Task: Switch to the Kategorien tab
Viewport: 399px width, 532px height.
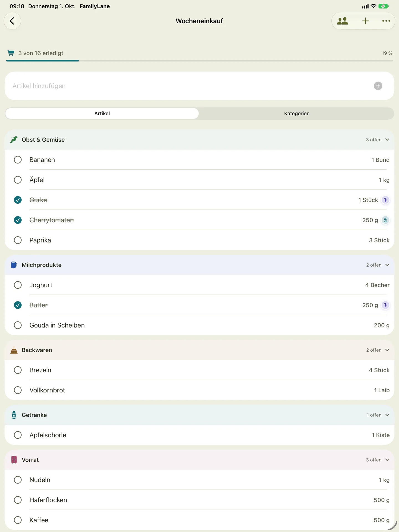Action: click(296, 114)
